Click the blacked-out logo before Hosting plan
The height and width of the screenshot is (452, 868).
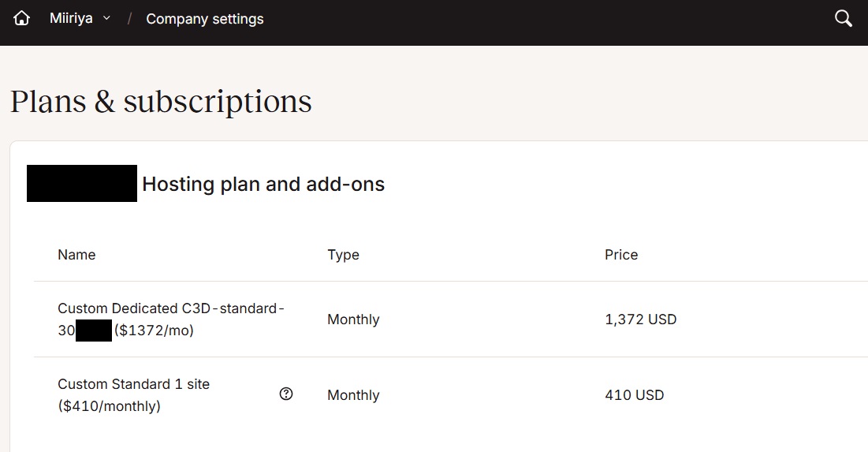(82, 184)
